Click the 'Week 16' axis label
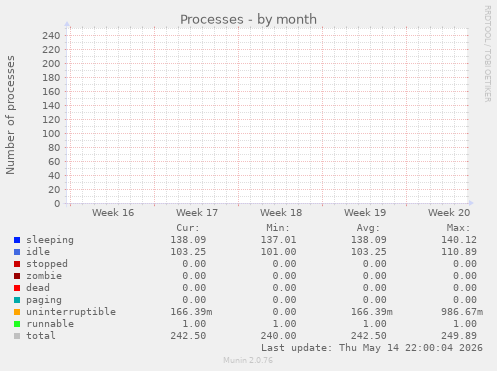 [x=113, y=213]
